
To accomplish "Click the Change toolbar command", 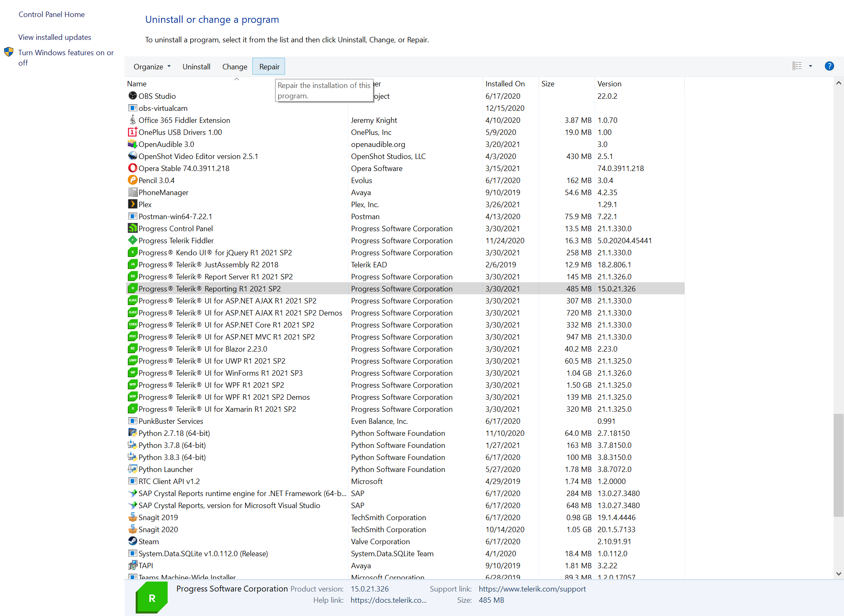I will pos(234,67).
